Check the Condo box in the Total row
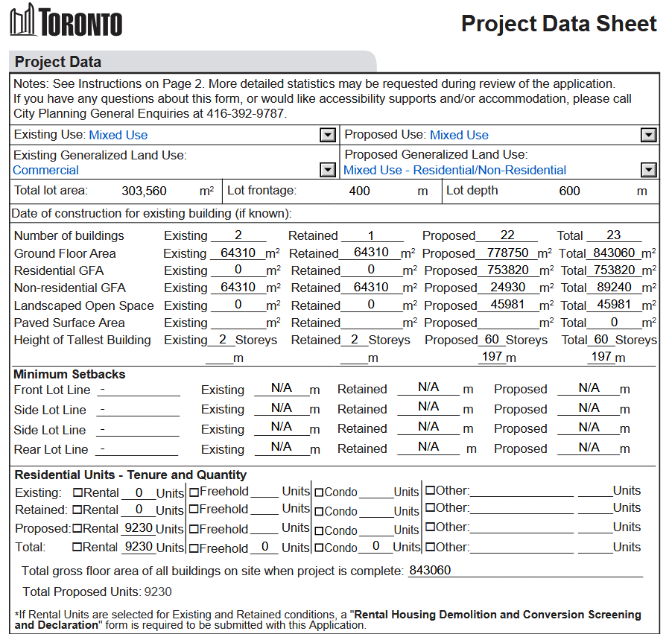The height and width of the screenshot is (634, 672). (x=319, y=548)
